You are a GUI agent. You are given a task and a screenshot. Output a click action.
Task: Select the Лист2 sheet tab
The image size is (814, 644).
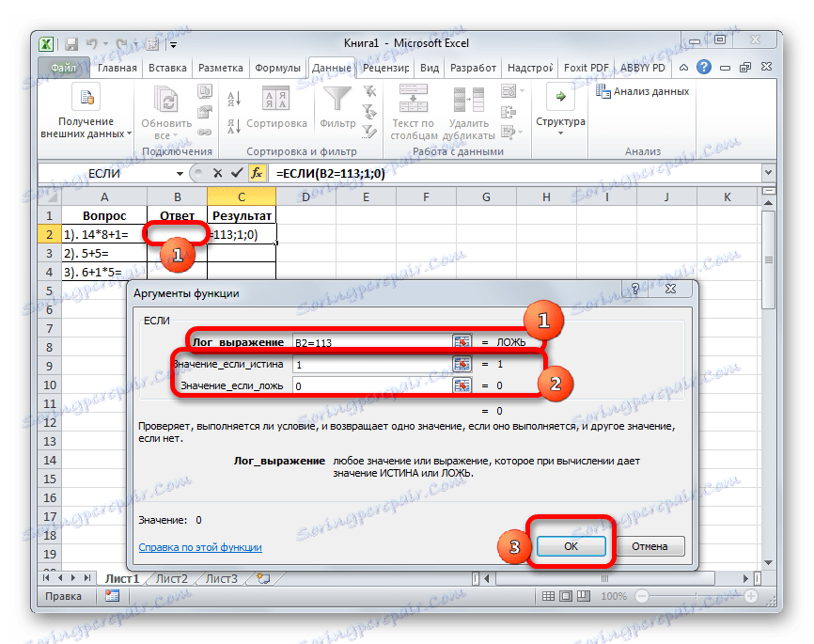coord(172,578)
